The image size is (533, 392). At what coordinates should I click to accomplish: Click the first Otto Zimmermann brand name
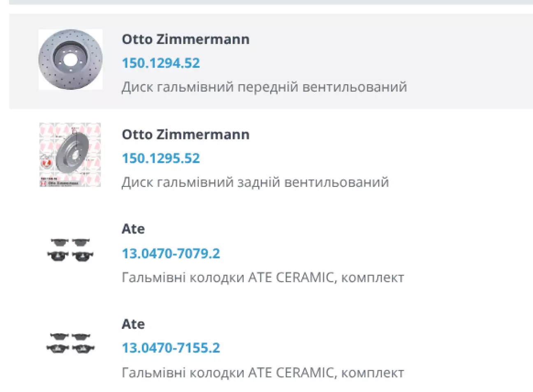pos(185,39)
